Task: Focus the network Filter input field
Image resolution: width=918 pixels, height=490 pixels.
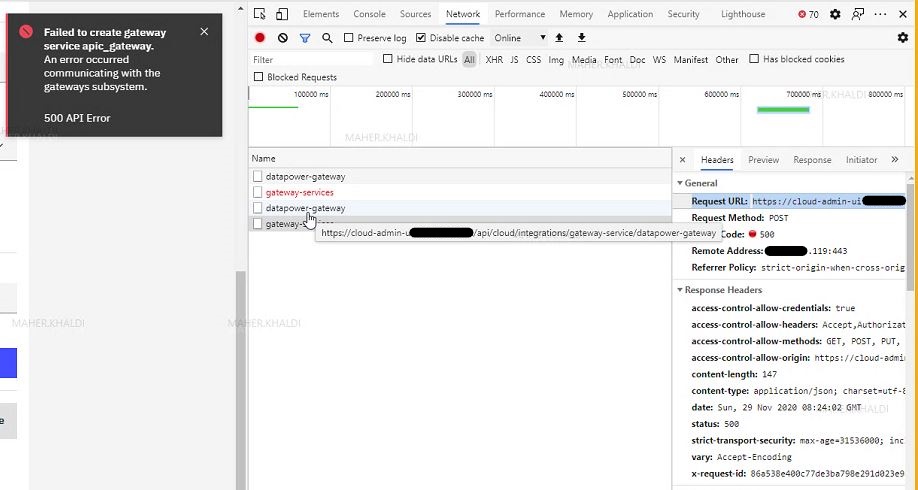Action: pyautogui.click(x=313, y=60)
